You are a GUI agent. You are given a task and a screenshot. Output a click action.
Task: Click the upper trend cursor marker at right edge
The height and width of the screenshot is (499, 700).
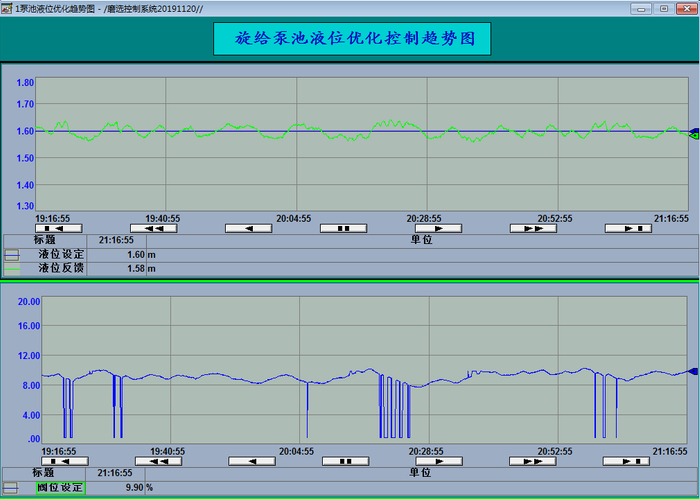tap(694, 133)
